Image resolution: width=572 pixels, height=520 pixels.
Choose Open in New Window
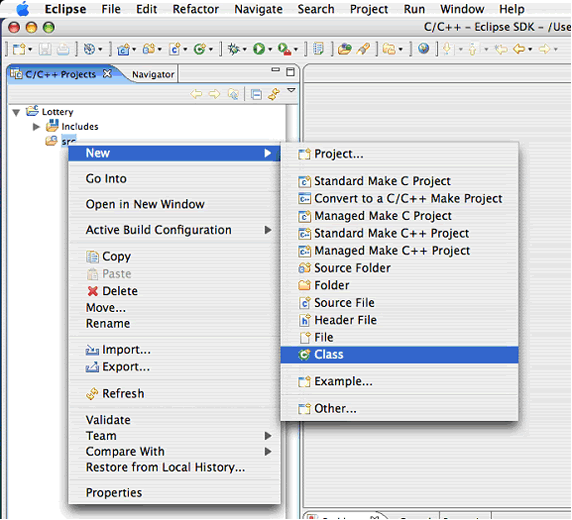[x=174, y=204]
